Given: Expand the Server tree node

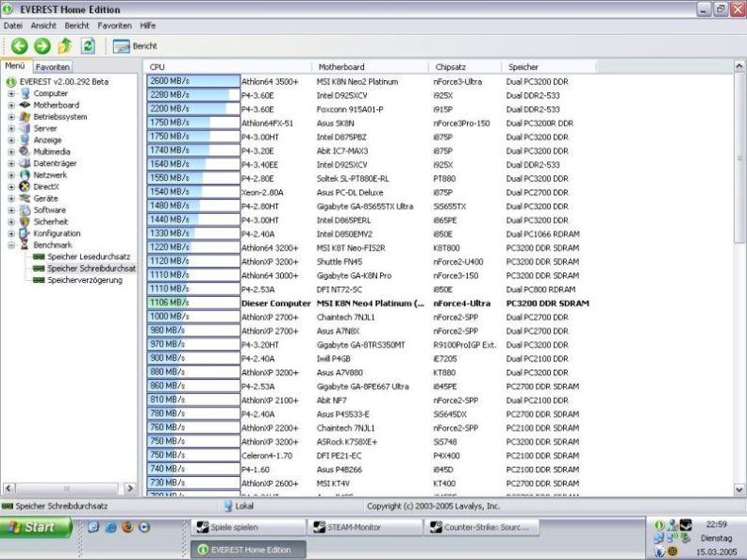Looking at the screenshot, I should tap(11, 128).
